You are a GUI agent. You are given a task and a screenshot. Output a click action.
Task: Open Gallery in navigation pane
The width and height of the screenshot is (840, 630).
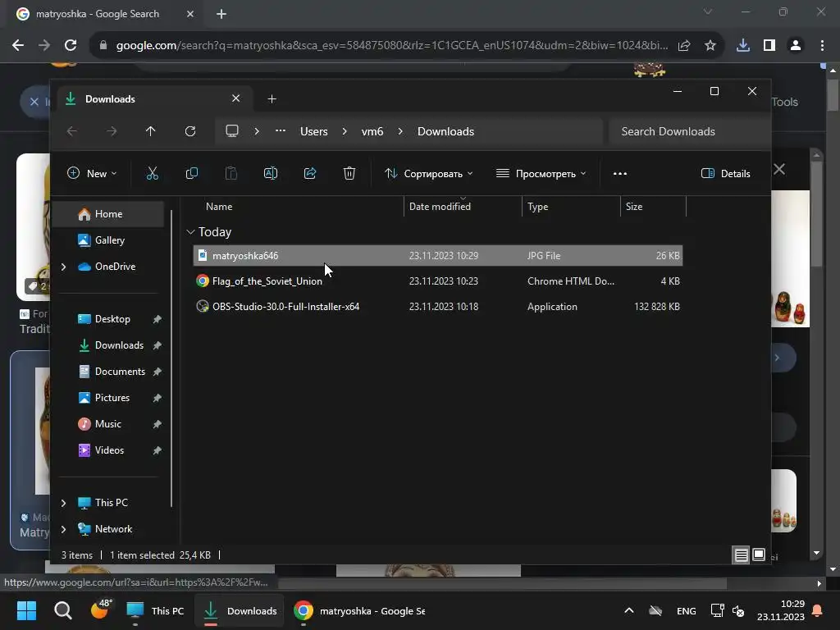click(109, 240)
